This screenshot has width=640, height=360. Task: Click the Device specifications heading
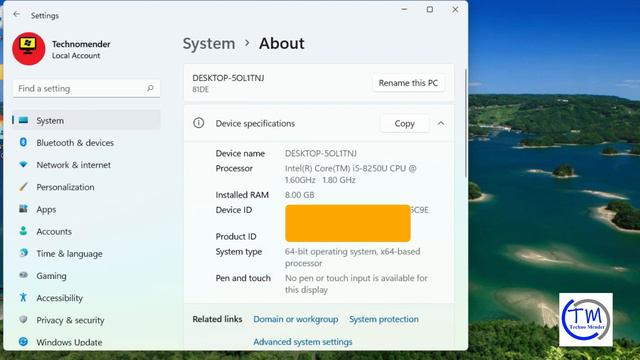coord(255,123)
